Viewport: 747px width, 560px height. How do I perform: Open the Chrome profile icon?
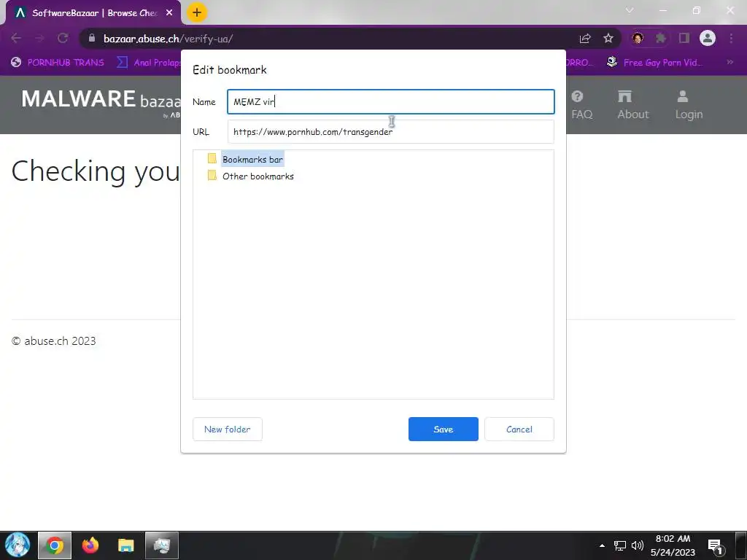coord(708,38)
